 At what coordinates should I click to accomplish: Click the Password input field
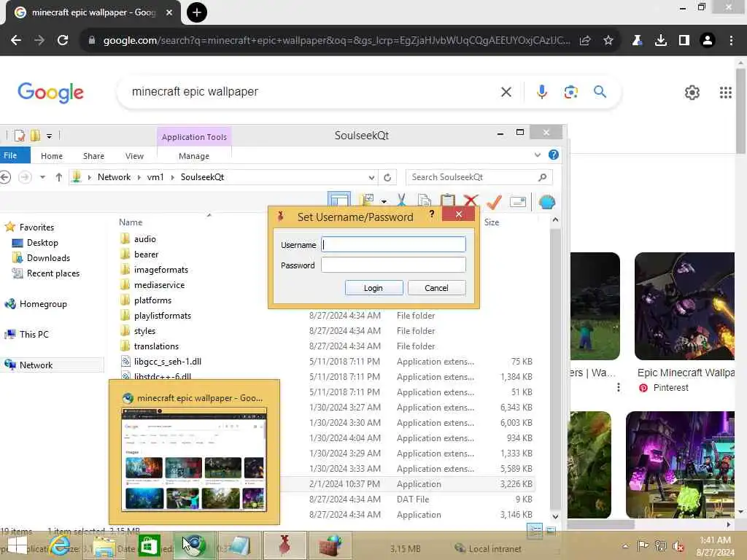393,265
